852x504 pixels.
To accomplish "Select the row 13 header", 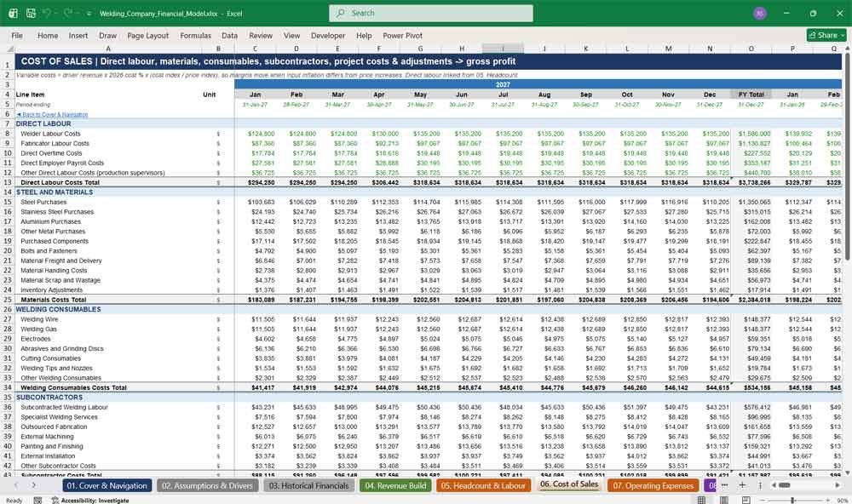I will point(7,182).
